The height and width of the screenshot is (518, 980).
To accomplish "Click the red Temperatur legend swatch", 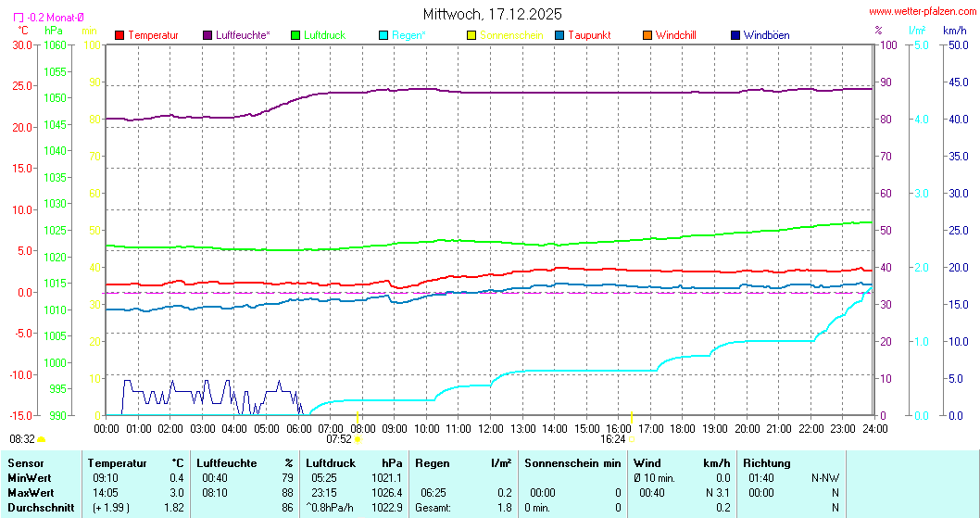I will pyautogui.click(x=119, y=35).
